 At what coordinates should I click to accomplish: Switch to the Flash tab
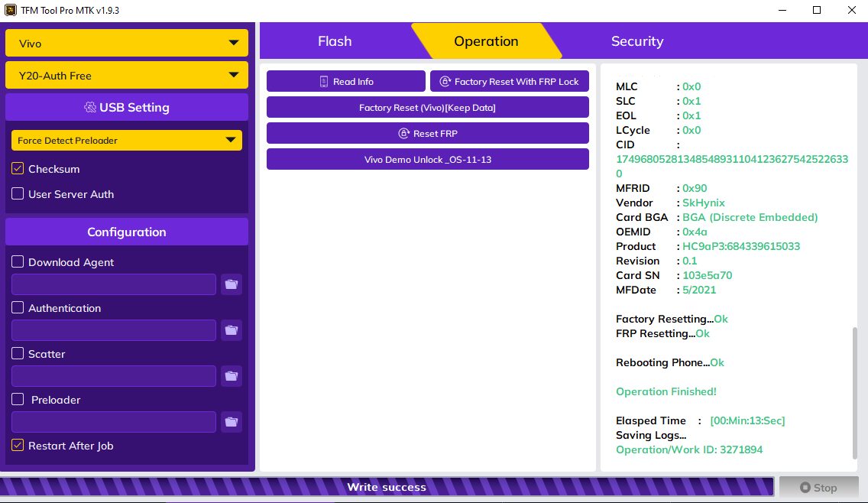click(x=335, y=41)
